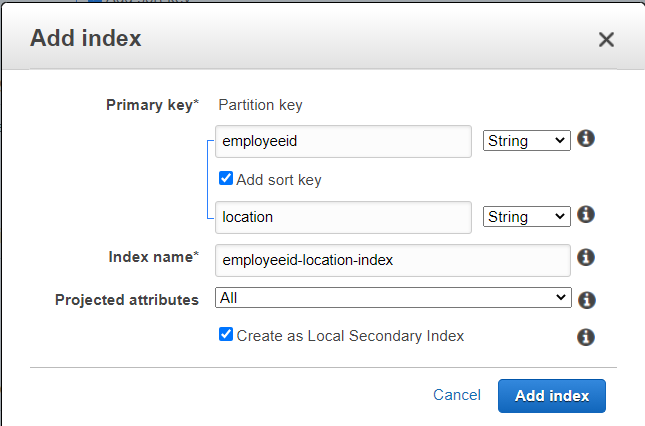Open info icon for Local Secondary Index
645x426 pixels.
(587, 337)
